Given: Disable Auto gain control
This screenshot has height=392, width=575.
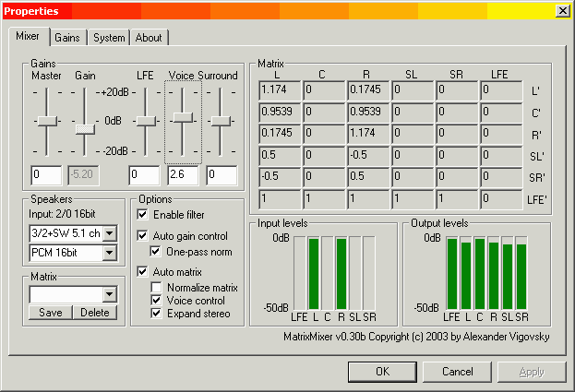Looking at the screenshot, I should tap(143, 235).
